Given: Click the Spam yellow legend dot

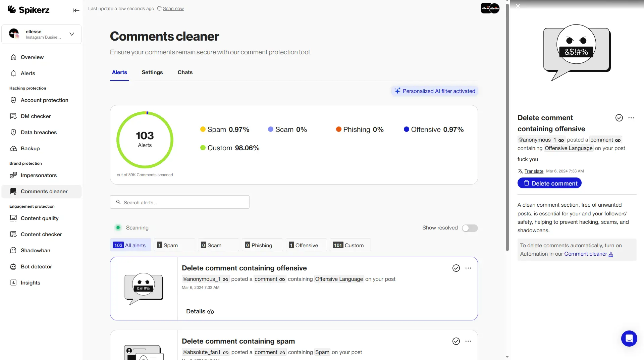Looking at the screenshot, I should point(203,130).
